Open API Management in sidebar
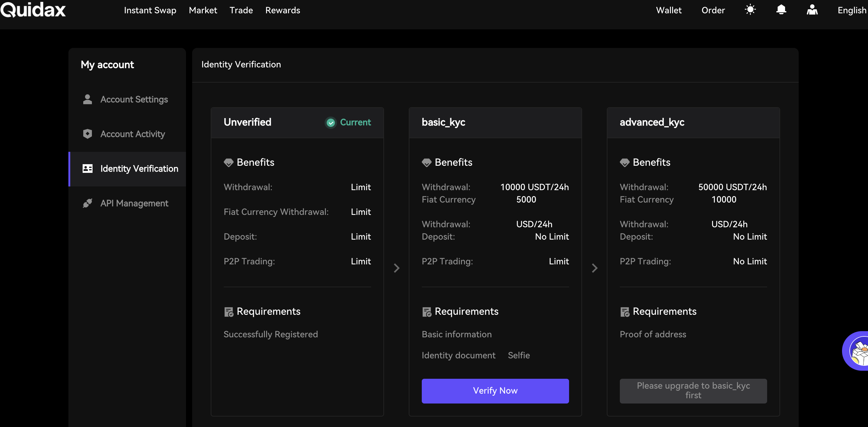The image size is (868, 427). click(127, 203)
